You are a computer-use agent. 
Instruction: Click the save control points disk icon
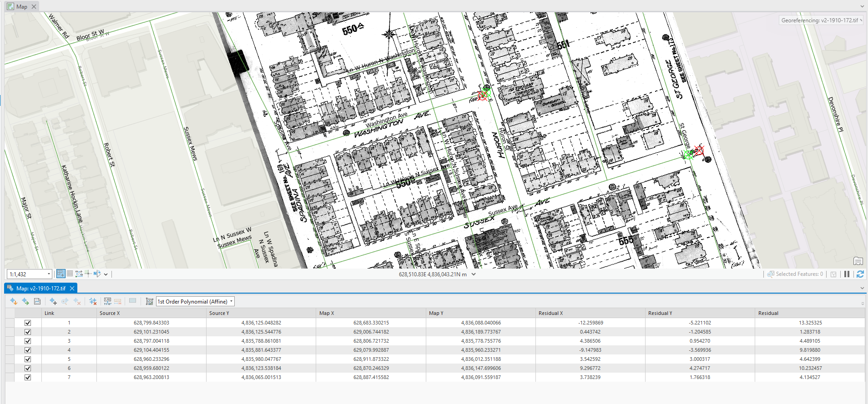pos(37,301)
